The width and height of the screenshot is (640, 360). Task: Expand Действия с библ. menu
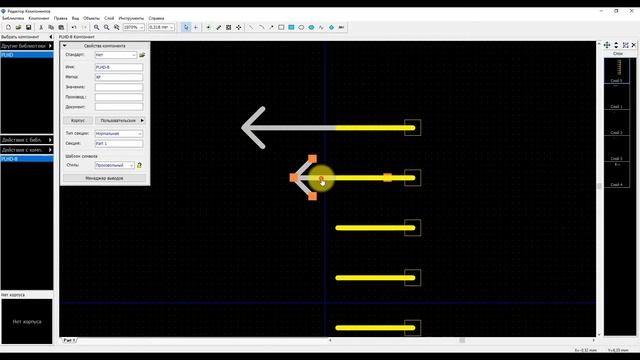click(x=27, y=140)
